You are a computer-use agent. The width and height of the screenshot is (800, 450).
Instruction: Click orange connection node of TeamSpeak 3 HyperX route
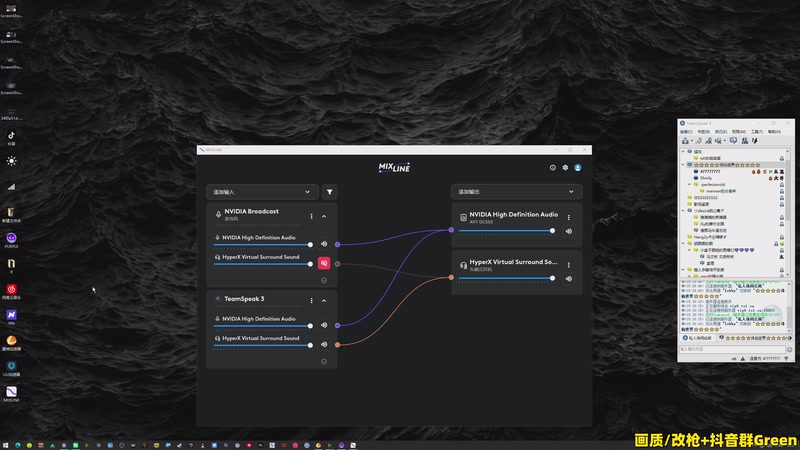[x=337, y=345]
